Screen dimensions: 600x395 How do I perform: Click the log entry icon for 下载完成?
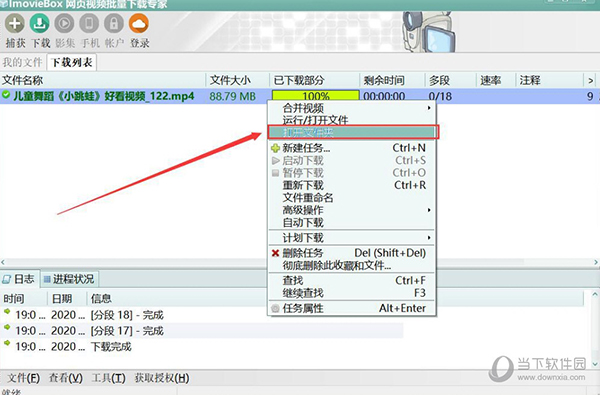pyautogui.click(x=7, y=343)
